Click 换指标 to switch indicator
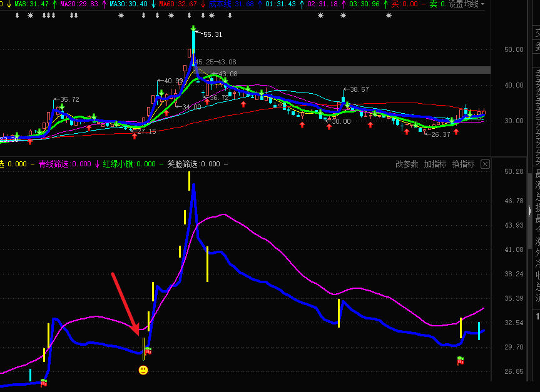Image resolution: width=540 pixels, height=392 pixels. [463, 164]
